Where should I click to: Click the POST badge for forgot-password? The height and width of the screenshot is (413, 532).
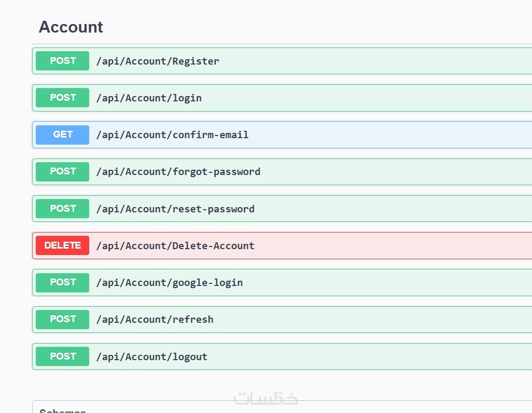pos(62,172)
